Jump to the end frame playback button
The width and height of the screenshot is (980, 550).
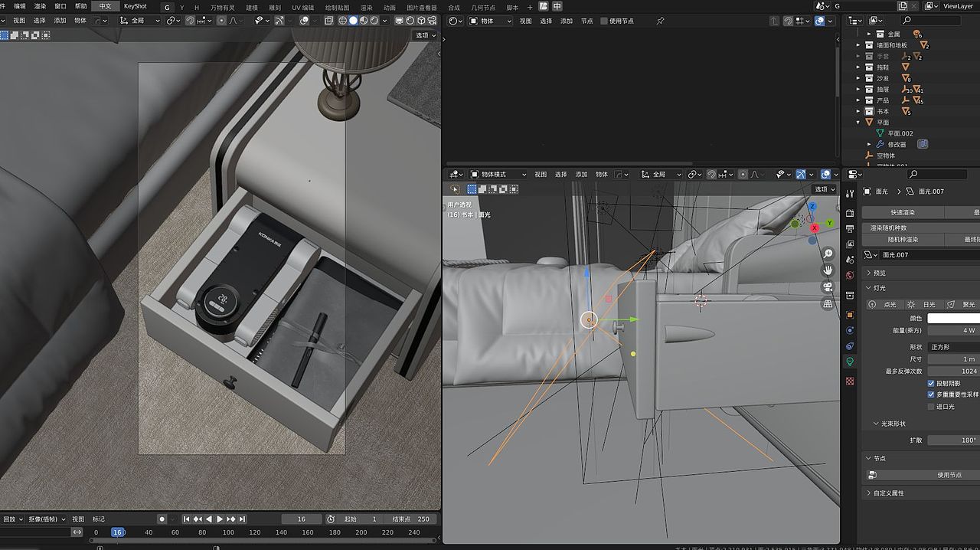(242, 519)
